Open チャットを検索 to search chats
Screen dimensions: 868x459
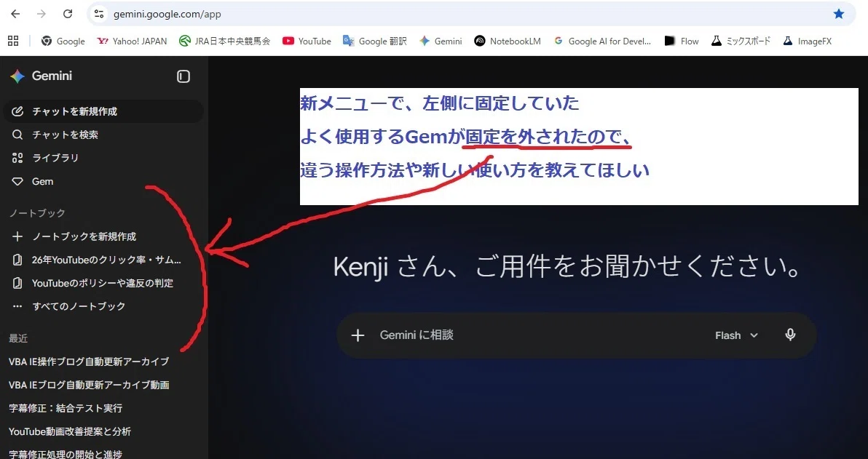[103, 135]
